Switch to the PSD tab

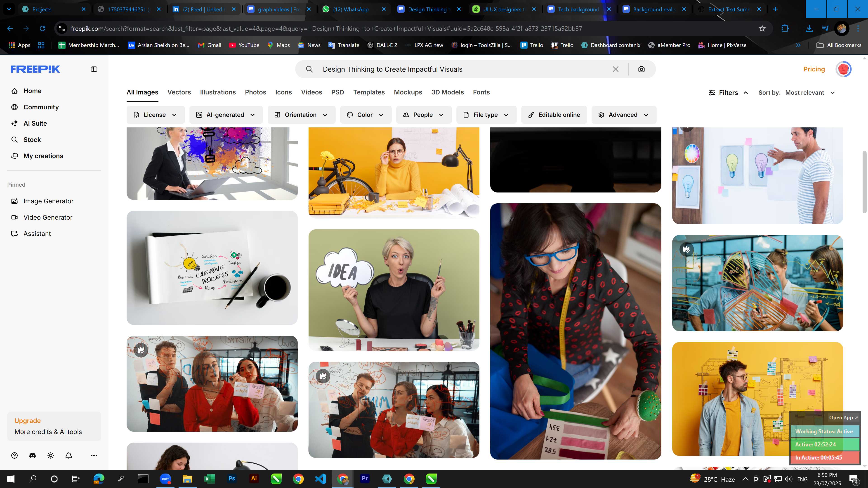coord(338,92)
